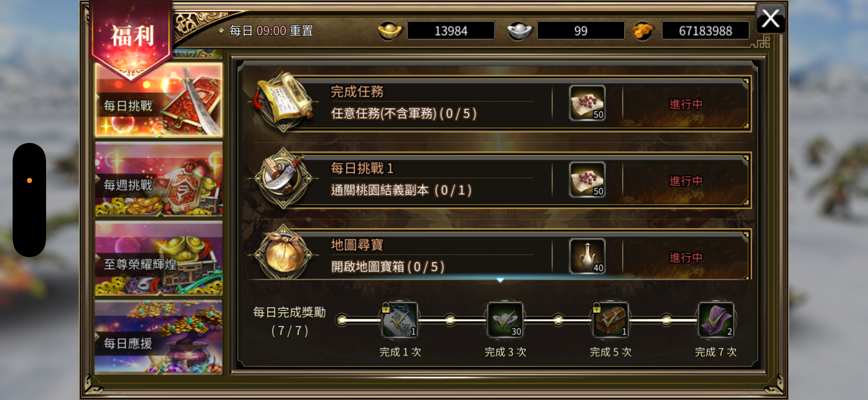This screenshot has width=868, height=400.
Task: Open the 至尊榮耀輝煌 tab
Action: (159, 258)
